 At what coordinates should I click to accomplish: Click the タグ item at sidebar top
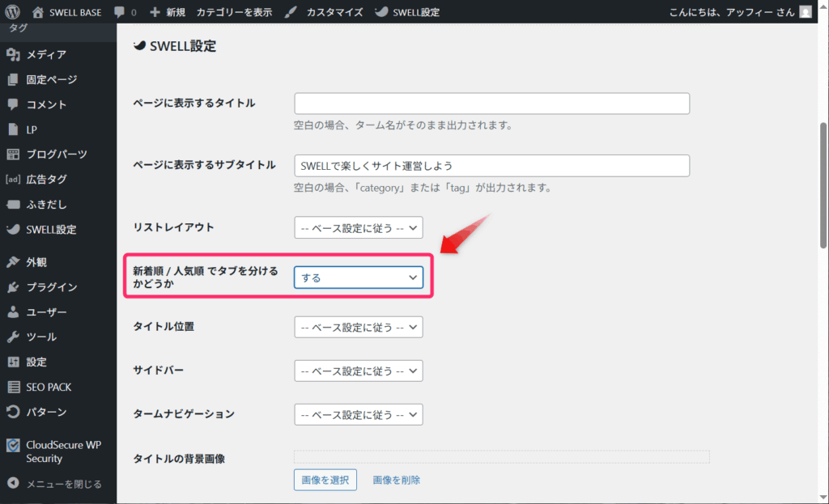pos(18,28)
